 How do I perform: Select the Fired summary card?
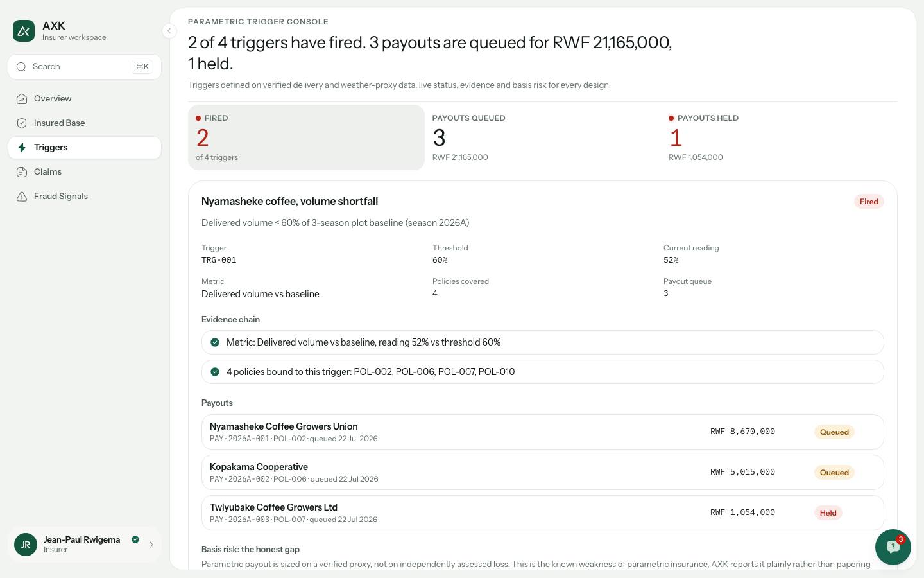click(306, 137)
